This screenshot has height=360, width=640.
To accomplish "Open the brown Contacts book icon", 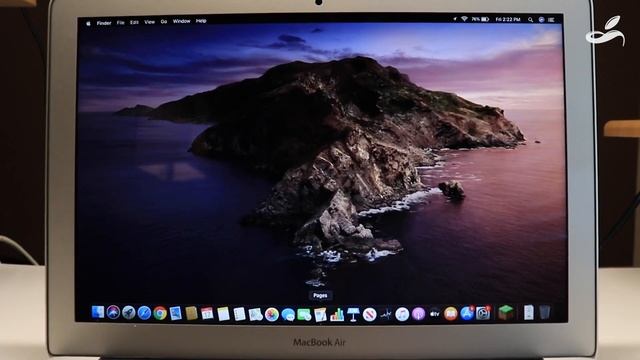I will pos(191,313).
